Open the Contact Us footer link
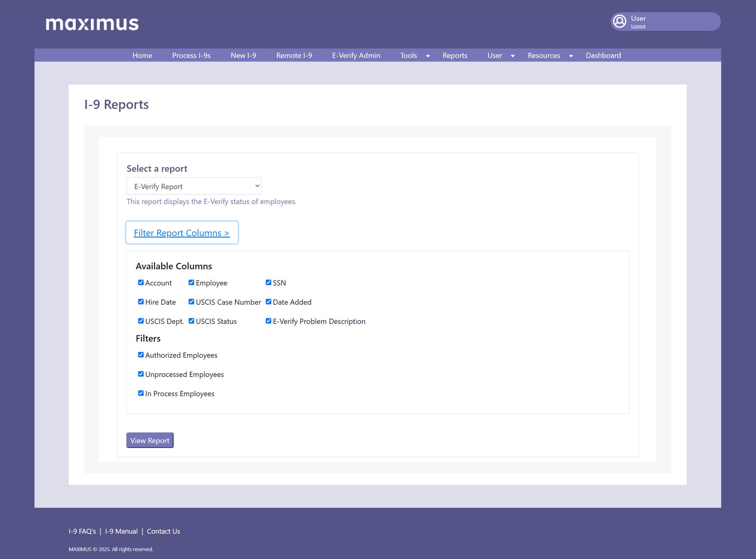 [163, 531]
